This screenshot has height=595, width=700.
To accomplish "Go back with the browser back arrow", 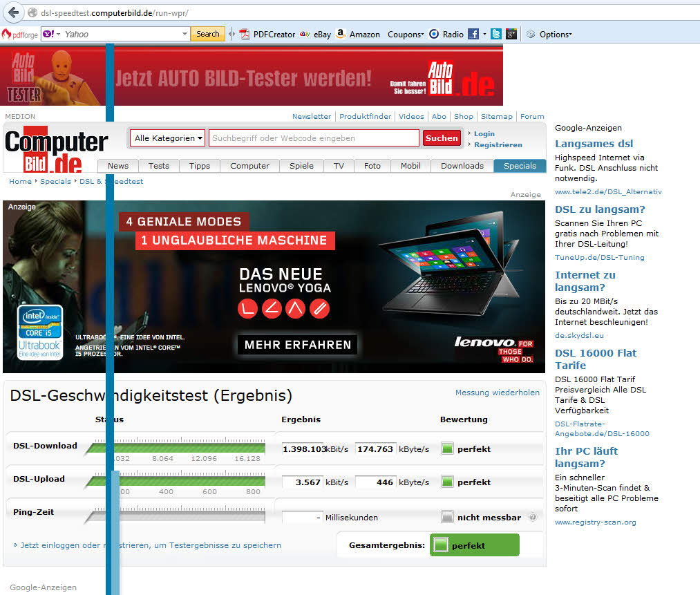I will click(13, 12).
